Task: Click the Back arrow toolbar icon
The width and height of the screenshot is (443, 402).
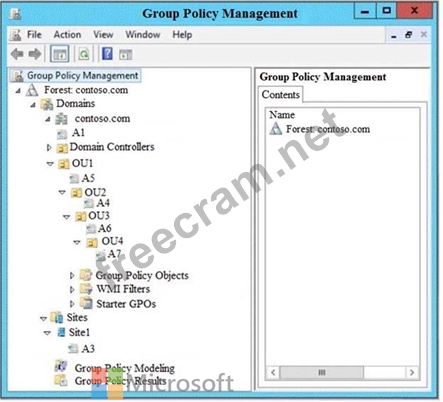Action: pos(17,54)
